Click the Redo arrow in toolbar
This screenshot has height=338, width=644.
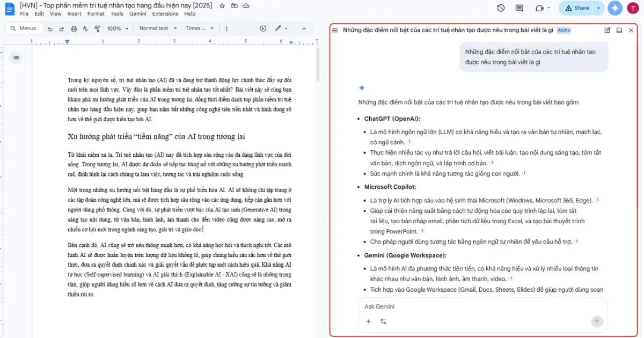coord(62,28)
